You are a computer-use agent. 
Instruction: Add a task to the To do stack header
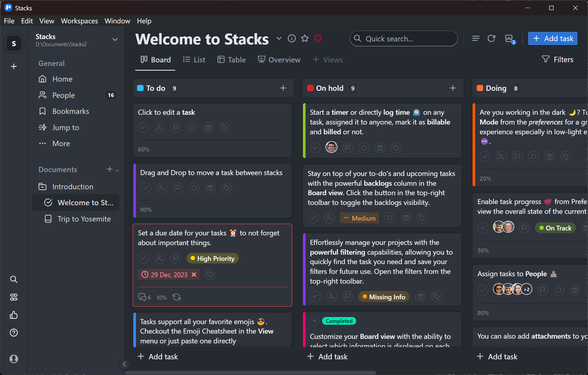(283, 88)
